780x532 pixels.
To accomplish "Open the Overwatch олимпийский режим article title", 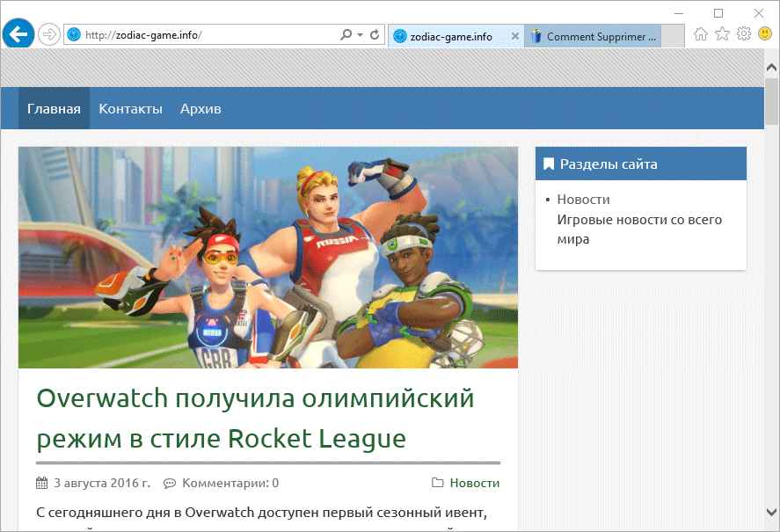I will click(x=255, y=418).
